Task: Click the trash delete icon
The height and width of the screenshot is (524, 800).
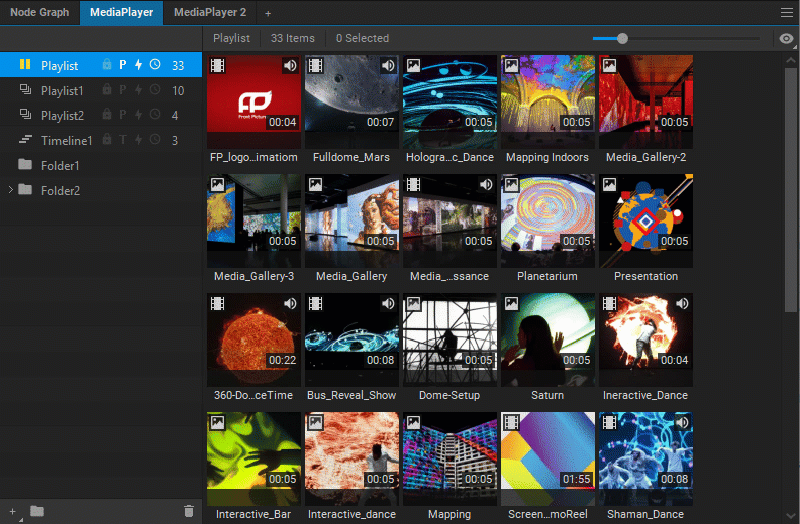Action: (x=189, y=511)
